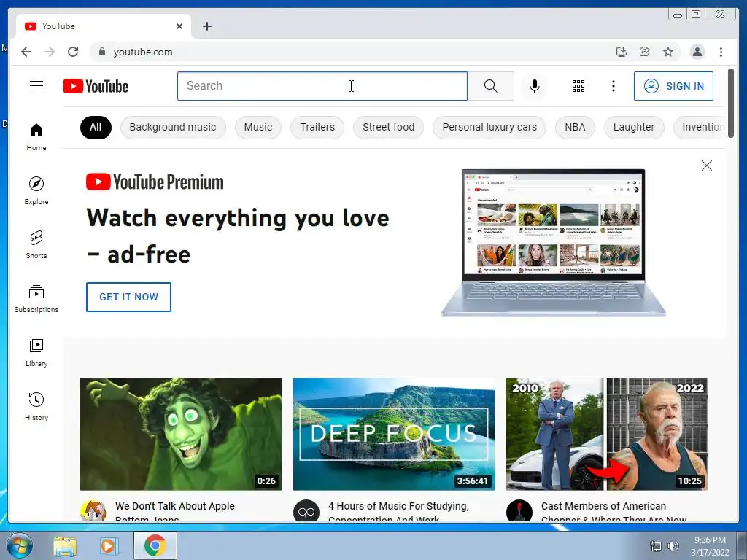This screenshot has width=747, height=560.
Task: Select the Music chip
Action: [258, 127]
